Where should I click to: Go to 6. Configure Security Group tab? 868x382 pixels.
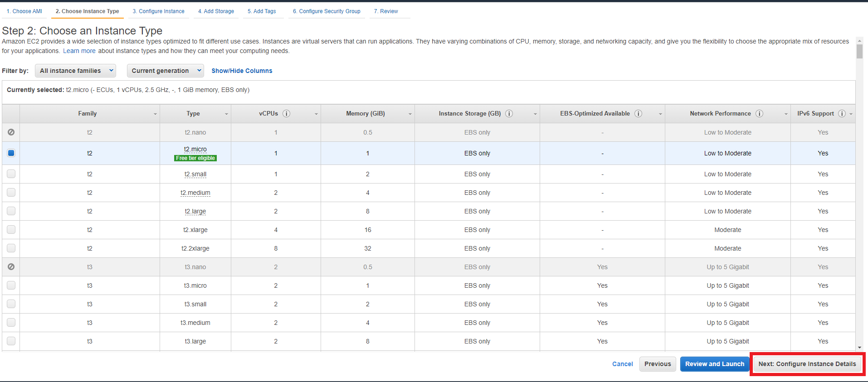(327, 11)
